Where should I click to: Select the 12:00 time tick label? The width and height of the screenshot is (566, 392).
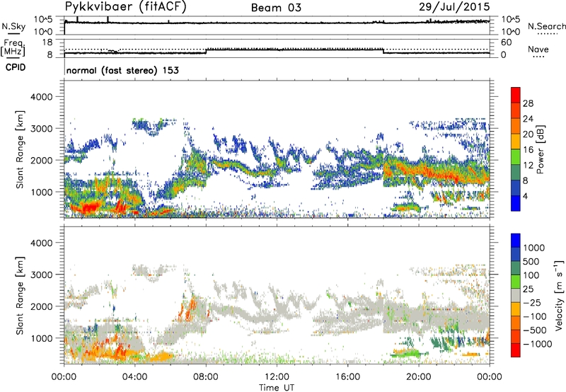(x=277, y=377)
